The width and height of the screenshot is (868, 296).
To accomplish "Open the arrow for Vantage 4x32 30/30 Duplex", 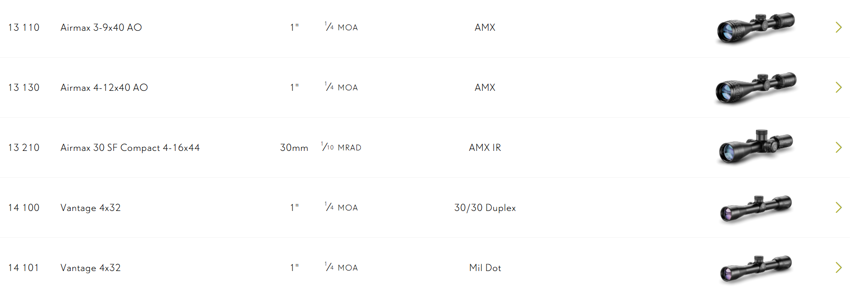I will pos(839,208).
